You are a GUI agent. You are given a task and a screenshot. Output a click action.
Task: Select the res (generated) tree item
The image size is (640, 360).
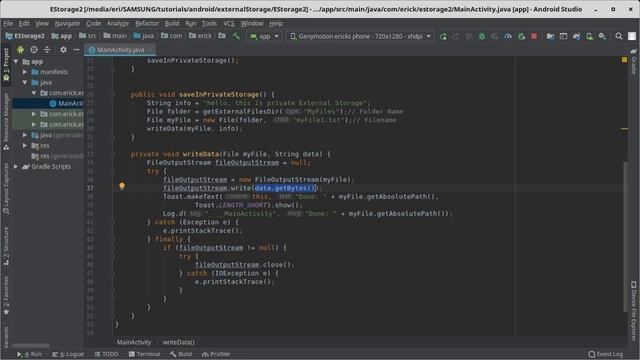tap(58, 156)
